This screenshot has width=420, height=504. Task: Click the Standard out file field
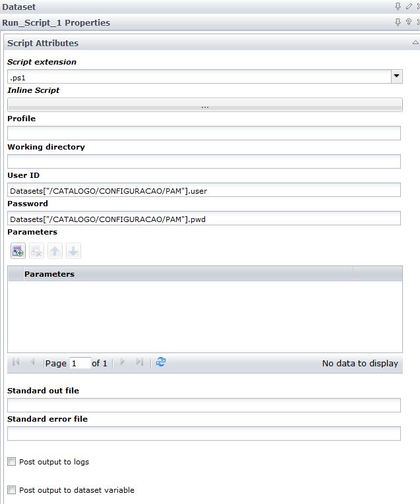click(204, 405)
